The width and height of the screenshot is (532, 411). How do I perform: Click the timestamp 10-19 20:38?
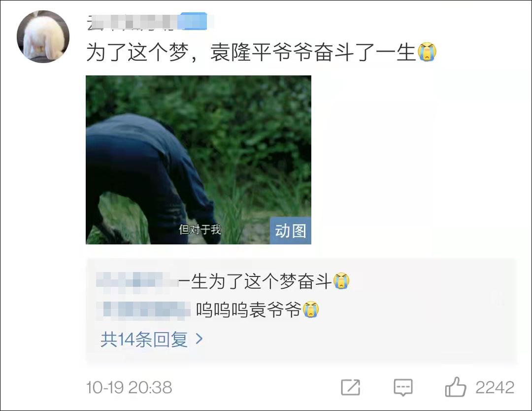[129, 387]
